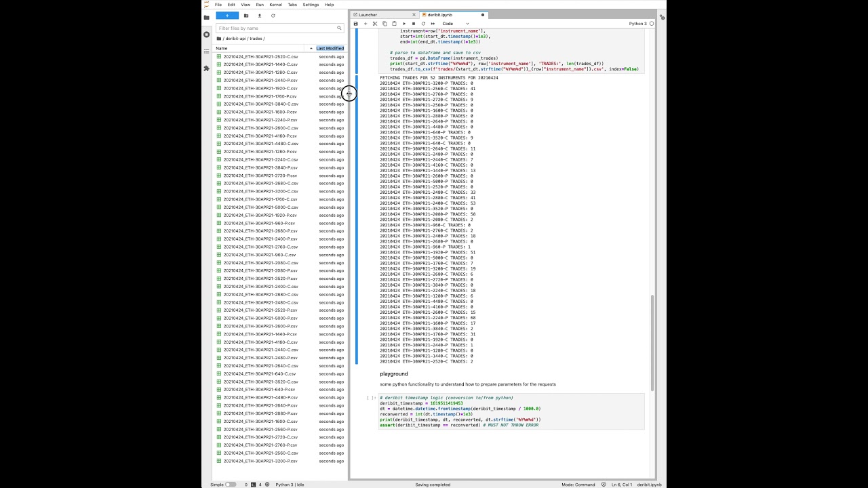Go to deribit-api breadcrumb folder

(235, 39)
